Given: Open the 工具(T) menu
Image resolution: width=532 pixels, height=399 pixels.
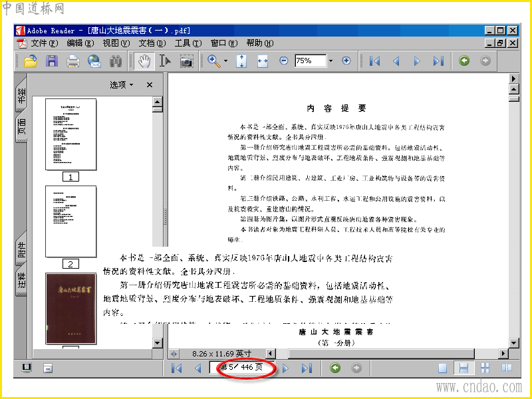Looking at the screenshot, I should click(188, 43).
